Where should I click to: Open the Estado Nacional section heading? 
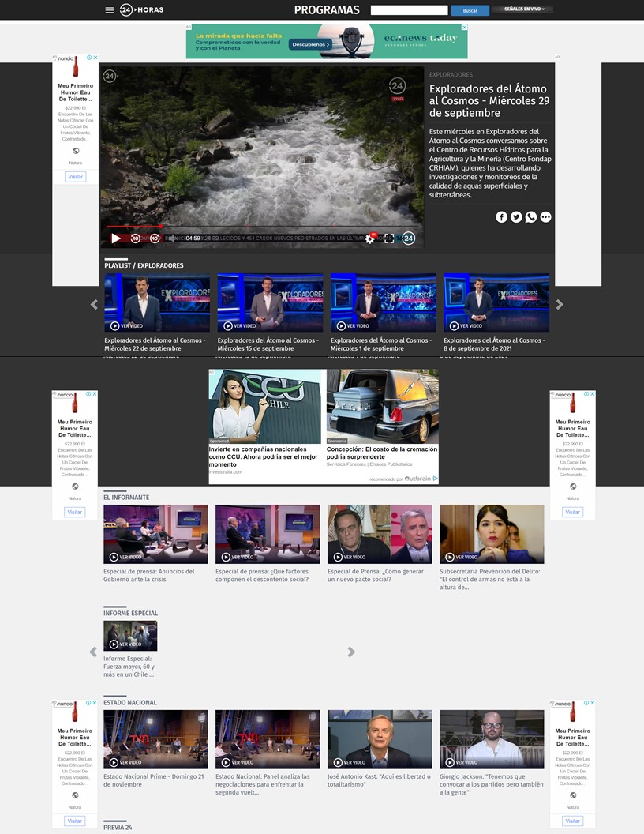coord(130,703)
